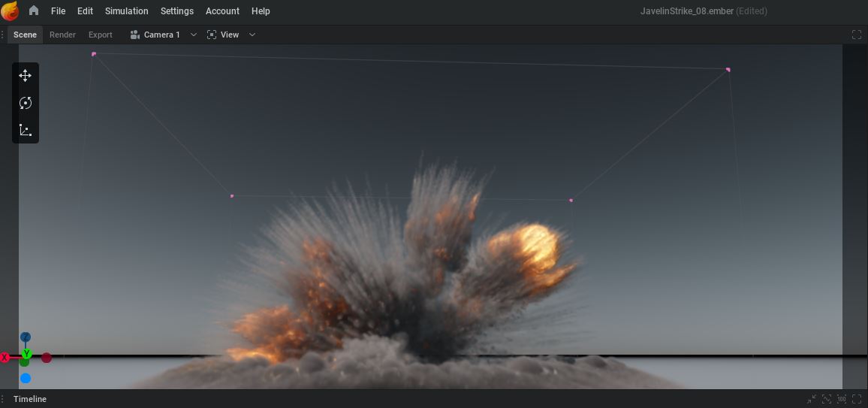The image size is (868, 408).
Task: Select the Rotate tool in viewport toolbar
Action: [x=25, y=103]
